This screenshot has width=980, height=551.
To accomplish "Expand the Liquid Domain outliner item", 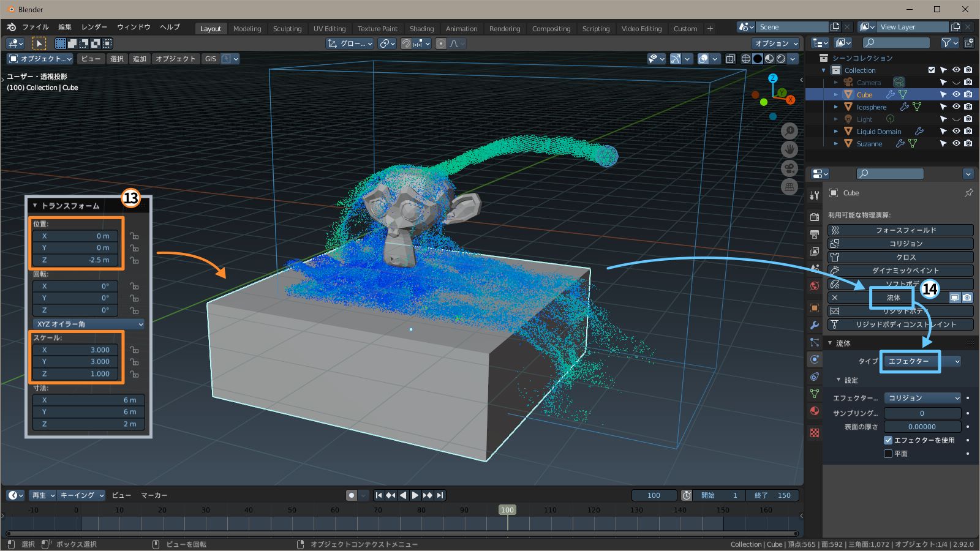I will 835,131.
